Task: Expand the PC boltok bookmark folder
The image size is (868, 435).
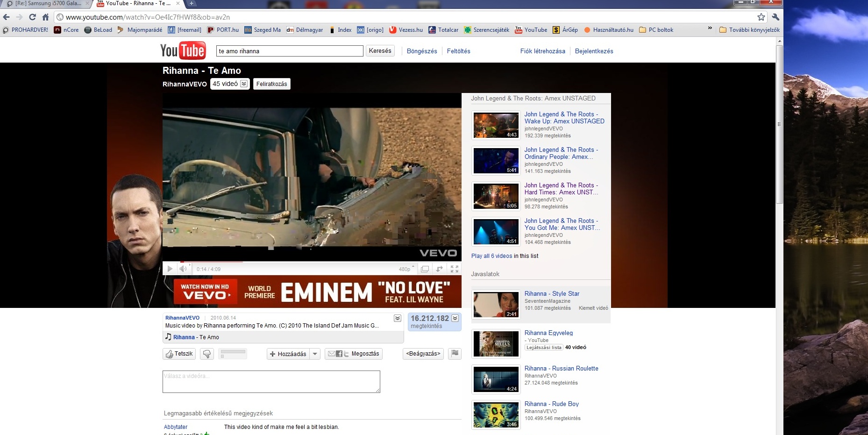Action: 656,30
